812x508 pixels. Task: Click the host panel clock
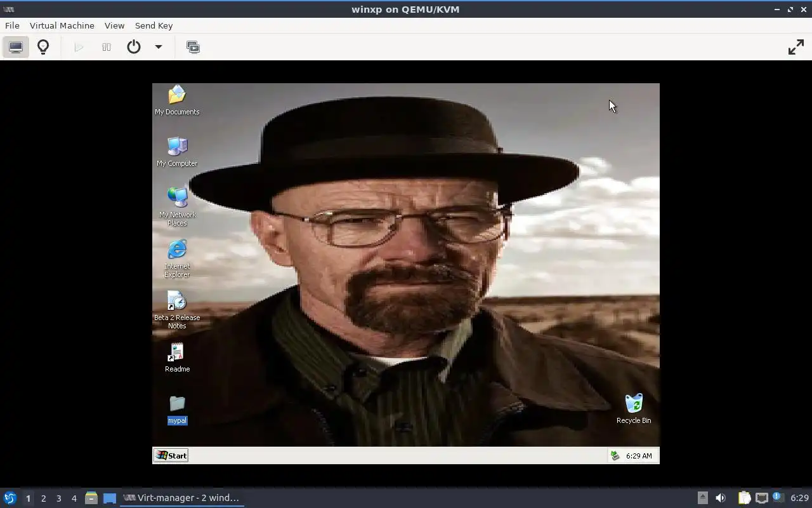click(799, 498)
